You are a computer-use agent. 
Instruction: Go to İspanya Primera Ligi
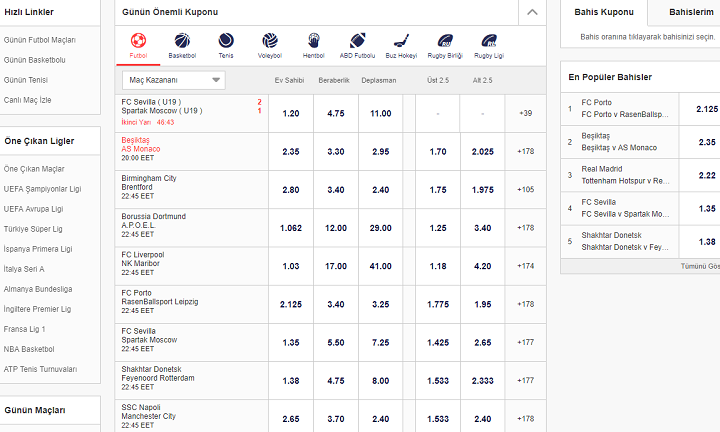click(38, 249)
